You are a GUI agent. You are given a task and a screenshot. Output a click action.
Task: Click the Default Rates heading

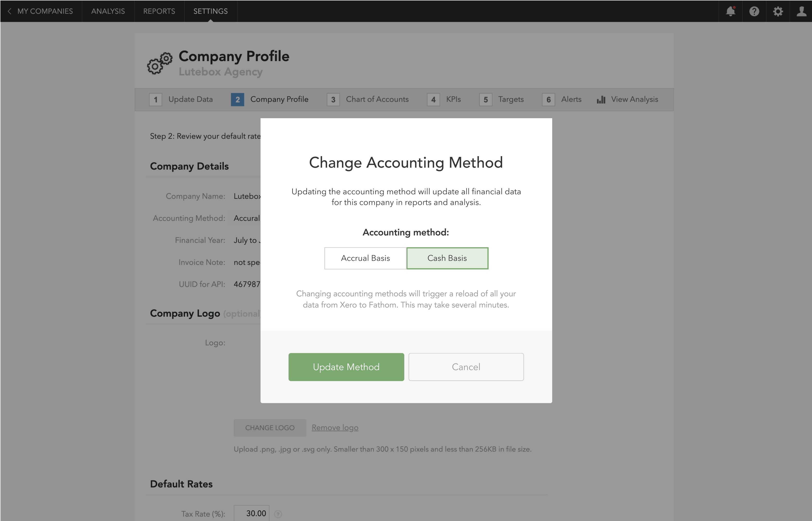181,484
